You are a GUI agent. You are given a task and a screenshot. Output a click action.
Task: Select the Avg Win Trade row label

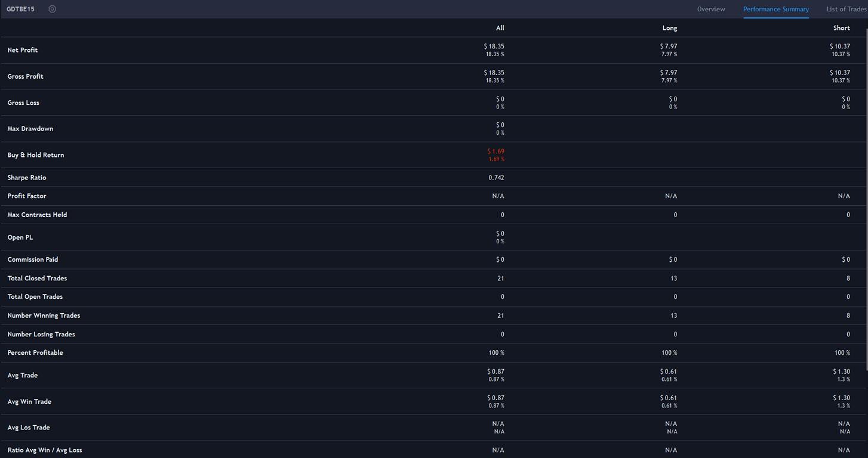coord(29,402)
